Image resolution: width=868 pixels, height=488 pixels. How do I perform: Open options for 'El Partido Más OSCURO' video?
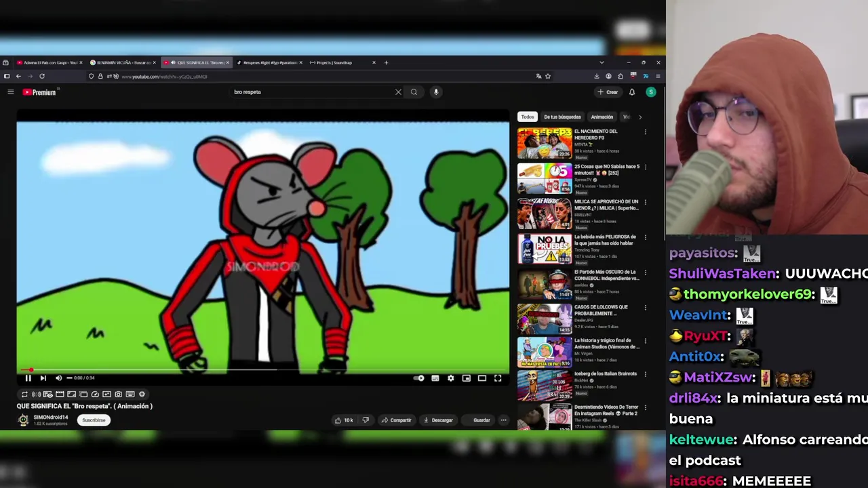645,272
